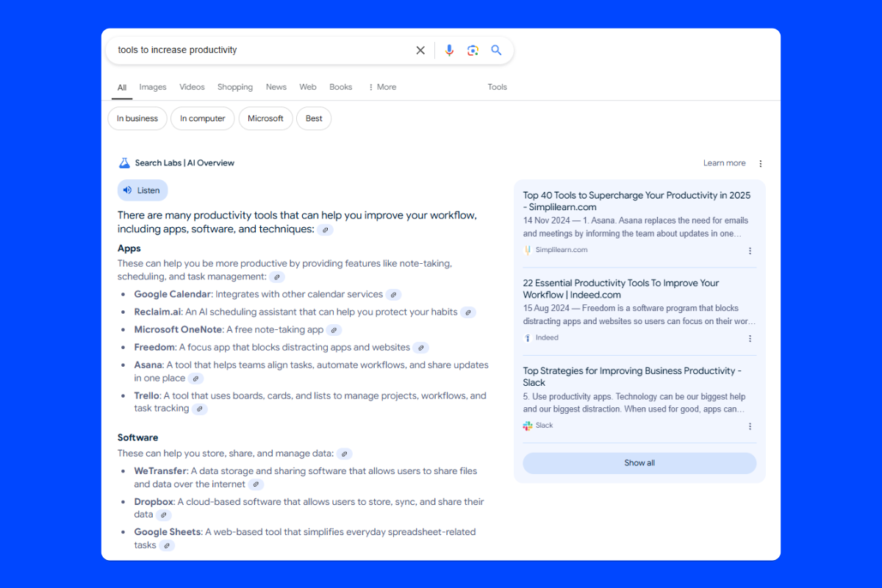Image resolution: width=882 pixels, height=588 pixels.
Task: Open source link icon after Dropbox description
Action: (x=164, y=515)
